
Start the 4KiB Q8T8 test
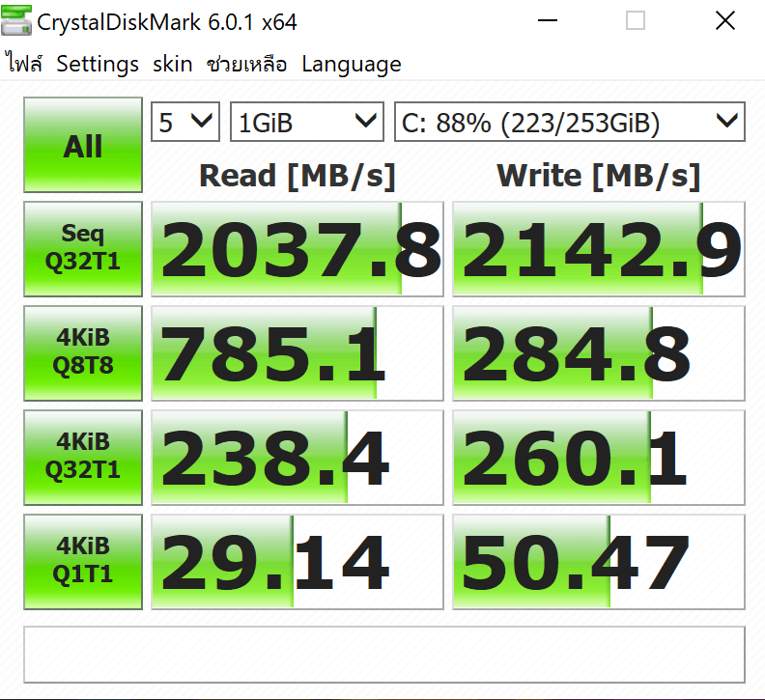point(83,353)
